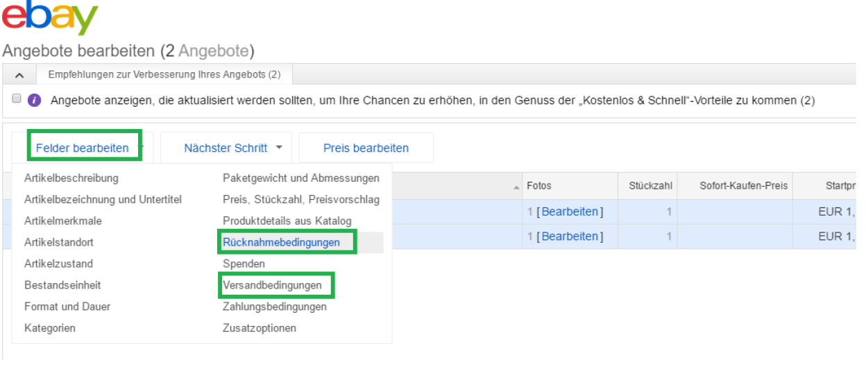The image size is (868, 385).
Task: Open the 'Empfehlungen zur Verbesserung Ihres Angebots' tab
Action: (164, 74)
